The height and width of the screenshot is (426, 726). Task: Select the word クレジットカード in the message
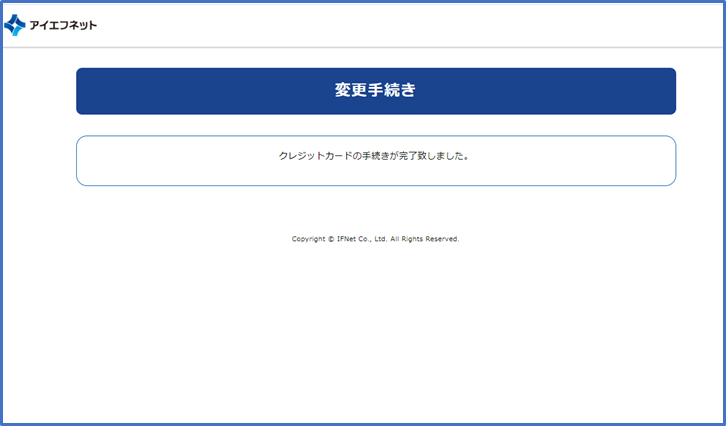pos(309,157)
